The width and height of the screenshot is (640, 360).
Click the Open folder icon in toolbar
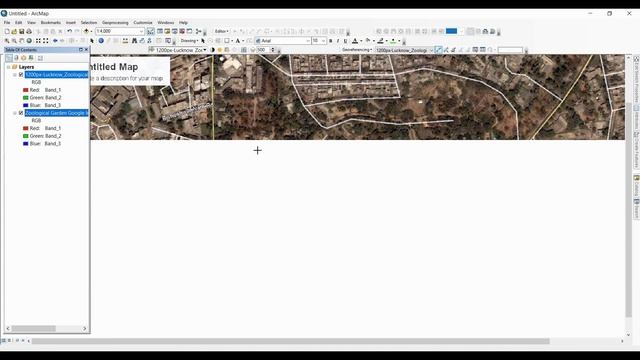pyautogui.click(x=14, y=31)
